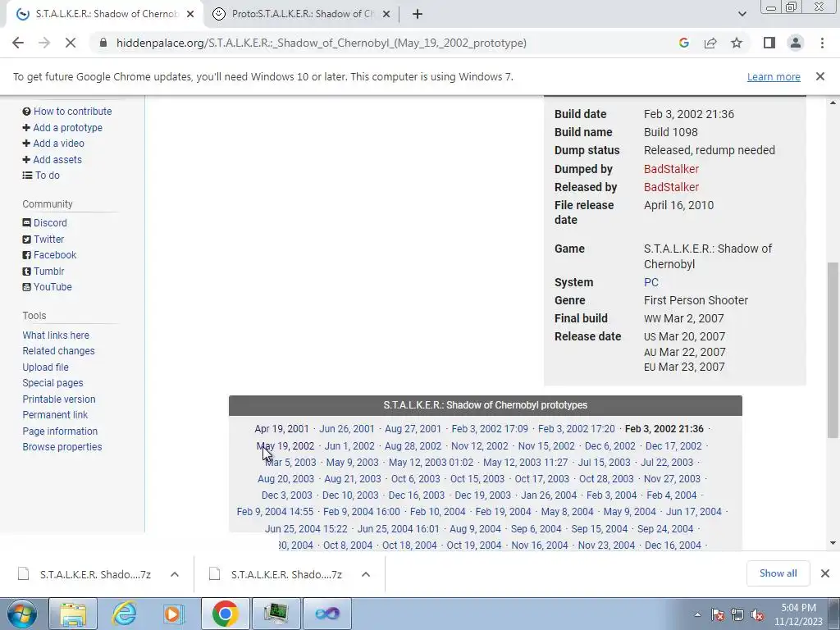Expand options for second S.T.A.L.K.E.R. download

[x=366, y=574]
